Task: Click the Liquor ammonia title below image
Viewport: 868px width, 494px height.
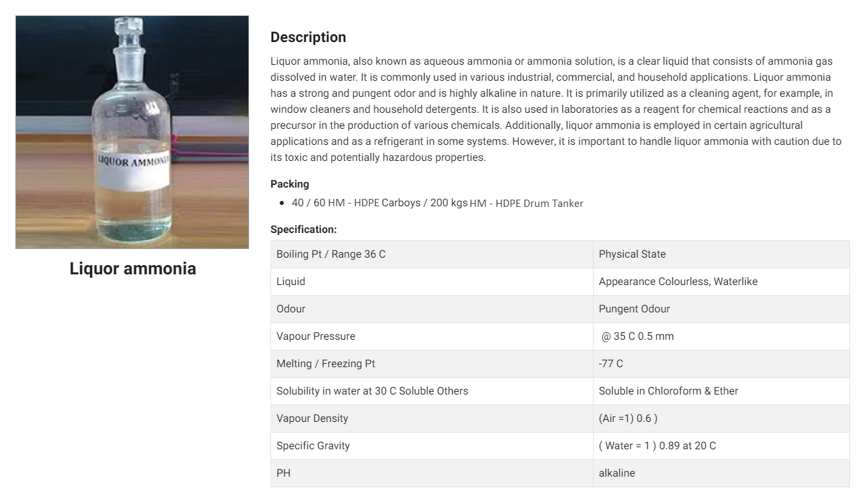Action: (x=132, y=268)
